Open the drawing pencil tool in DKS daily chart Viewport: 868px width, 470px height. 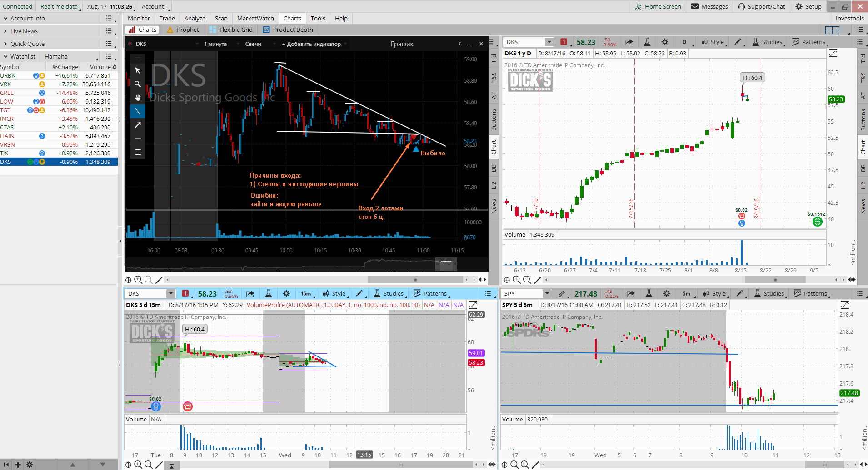[738, 42]
